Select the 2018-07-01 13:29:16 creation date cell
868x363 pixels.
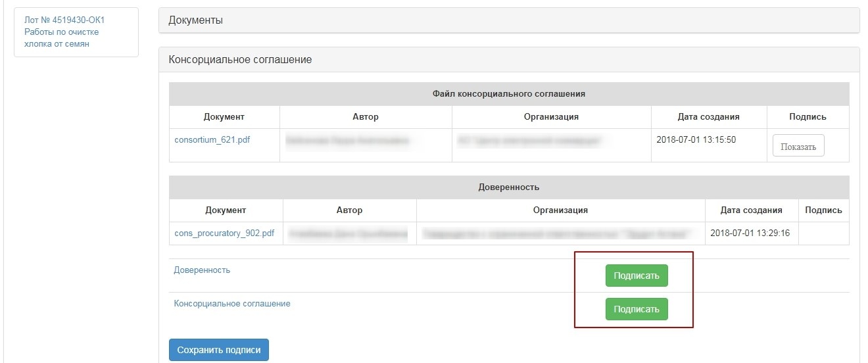tap(750, 233)
